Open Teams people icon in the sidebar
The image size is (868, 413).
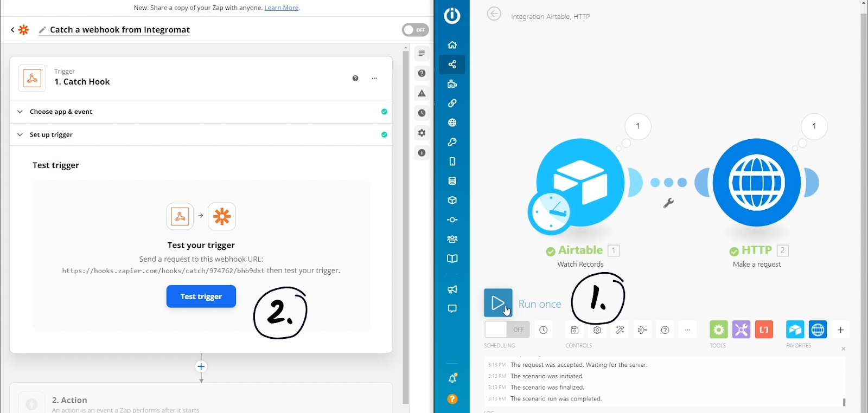tap(452, 239)
